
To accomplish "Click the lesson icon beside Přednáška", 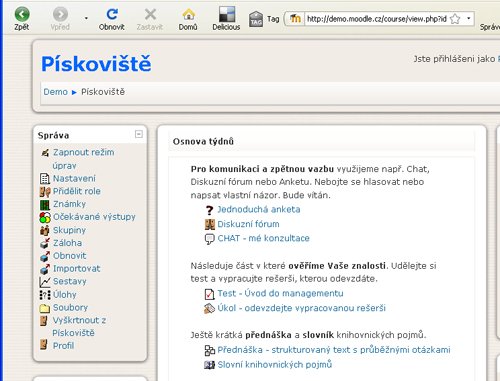I will [209, 350].
